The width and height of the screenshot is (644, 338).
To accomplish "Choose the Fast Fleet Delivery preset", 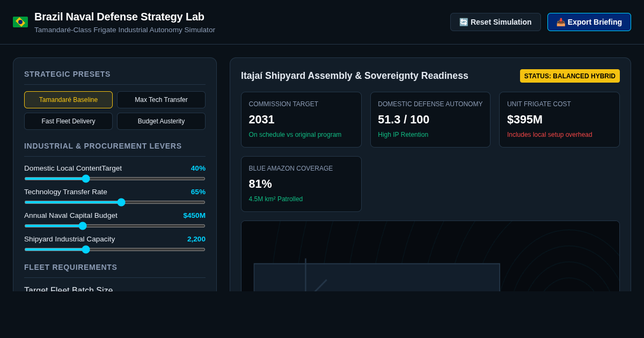I will [x=68, y=121].
